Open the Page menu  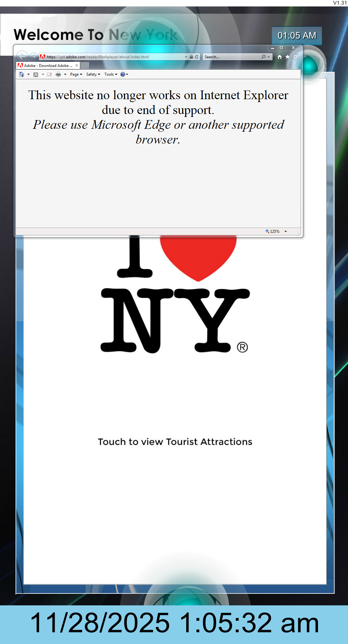click(76, 74)
